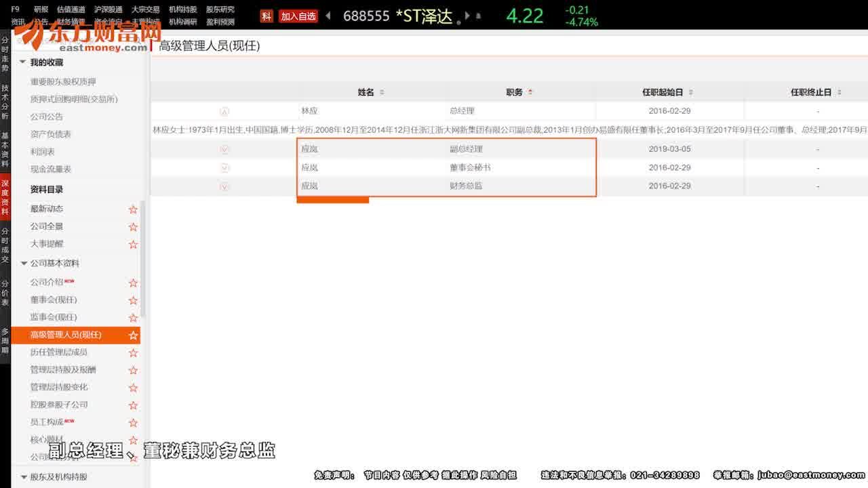Open 沪深股通 menu item

tap(108, 9)
